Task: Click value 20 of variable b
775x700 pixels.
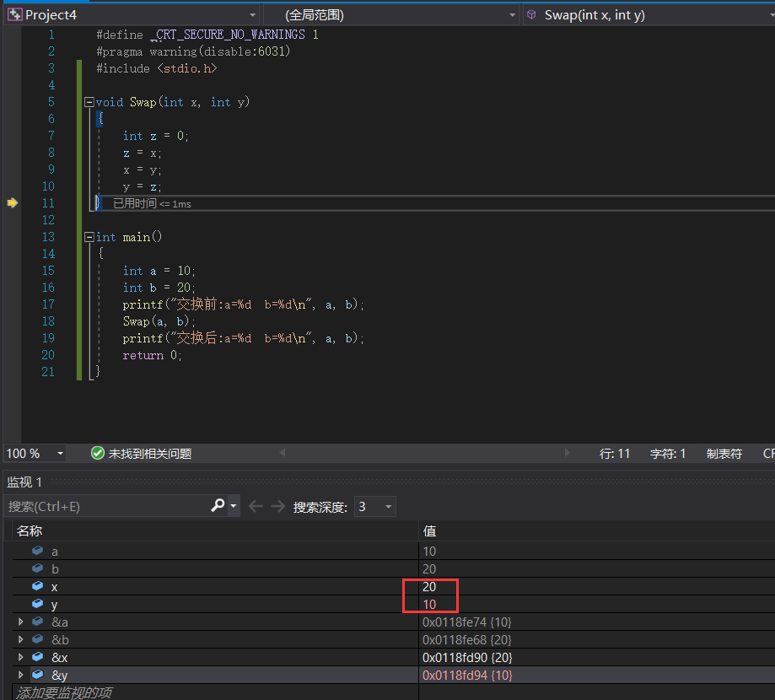Action: (x=429, y=569)
